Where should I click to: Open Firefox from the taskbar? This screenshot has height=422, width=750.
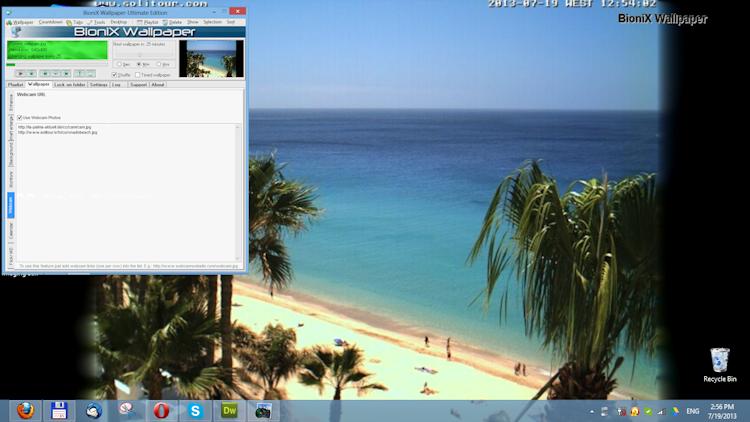click(25, 411)
